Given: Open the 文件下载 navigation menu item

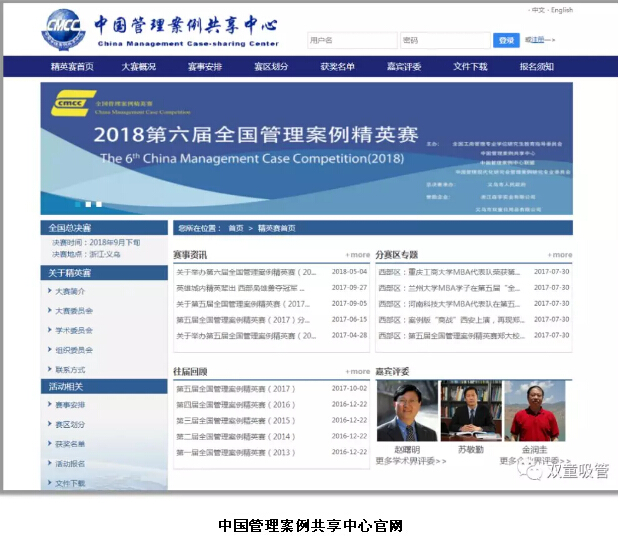Looking at the screenshot, I should click(x=470, y=67).
